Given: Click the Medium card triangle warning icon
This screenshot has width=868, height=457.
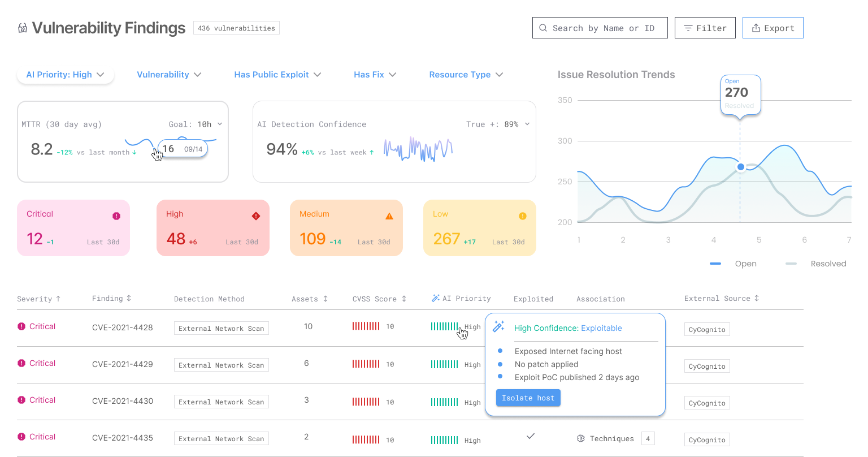Looking at the screenshot, I should tap(389, 216).
